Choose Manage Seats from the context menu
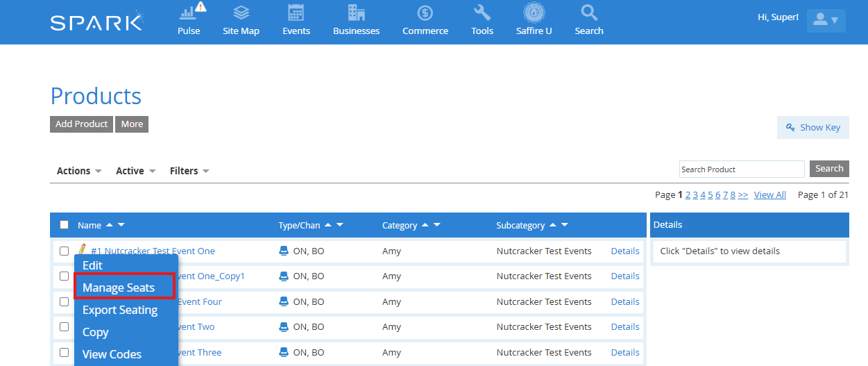 pyautogui.click(x=119, y=288)
